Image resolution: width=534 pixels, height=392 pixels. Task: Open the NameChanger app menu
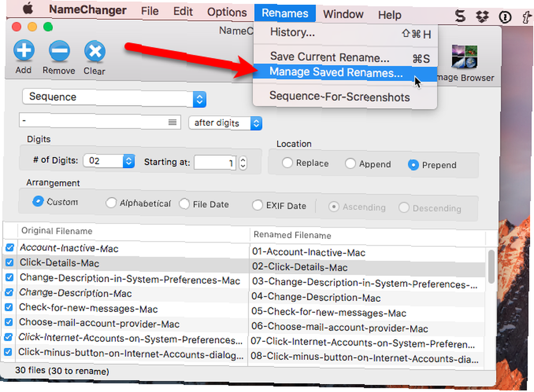pyautogui.click(x=88, y=10)
